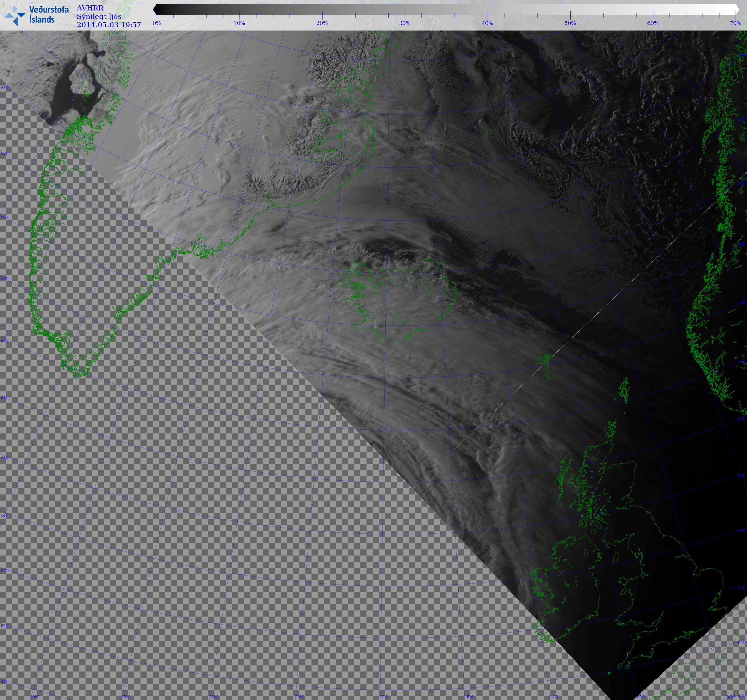Screen dimensions: 747x700
Task: Click the 10% label on the scale
Action: click(x=239, y=23)
